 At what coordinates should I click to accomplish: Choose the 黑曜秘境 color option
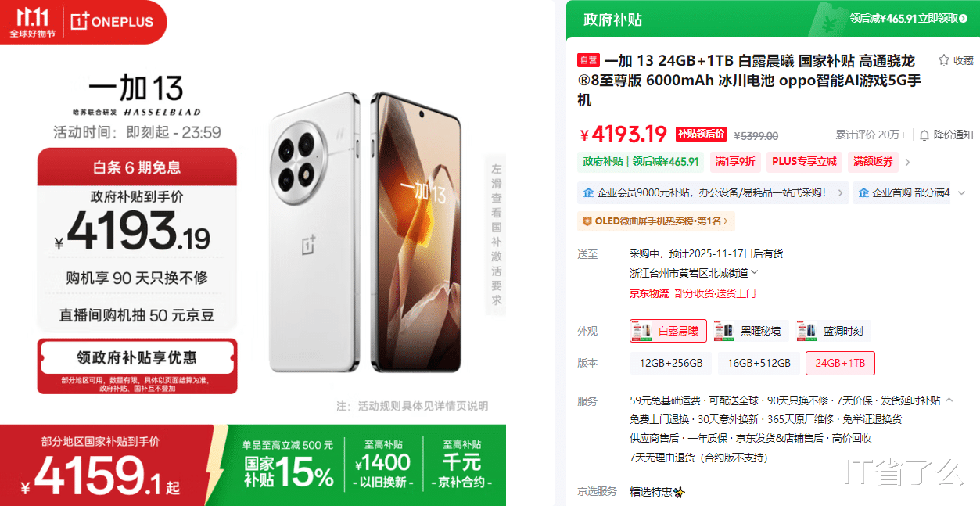pyautogui.click(x=748, y=331)
